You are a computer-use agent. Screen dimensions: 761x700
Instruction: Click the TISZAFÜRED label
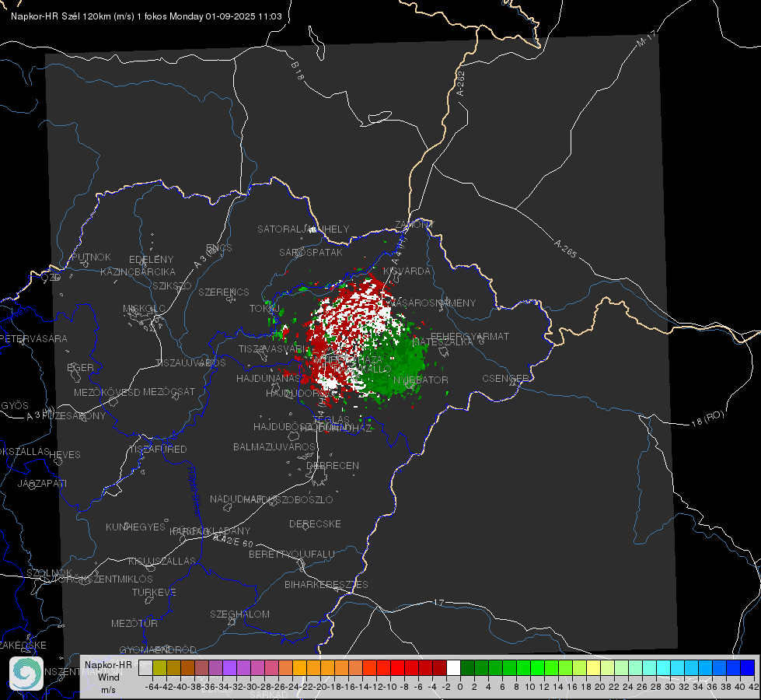[x=159, y=450]
